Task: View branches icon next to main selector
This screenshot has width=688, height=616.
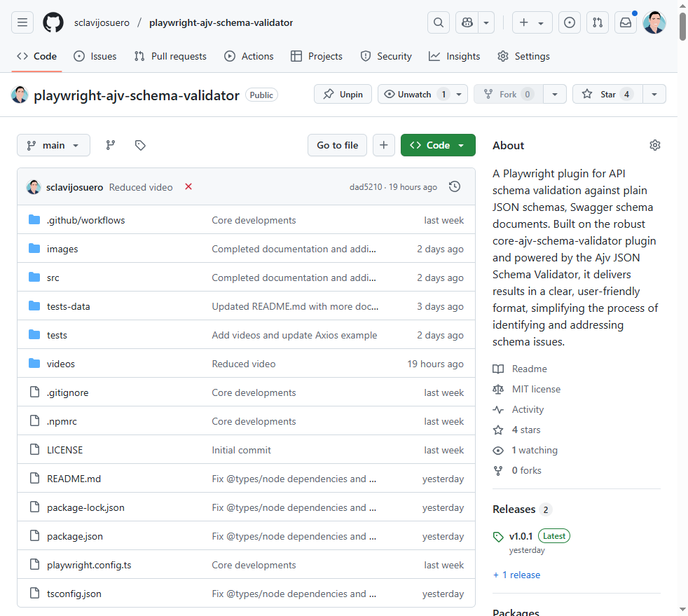Action: (111, 145)
